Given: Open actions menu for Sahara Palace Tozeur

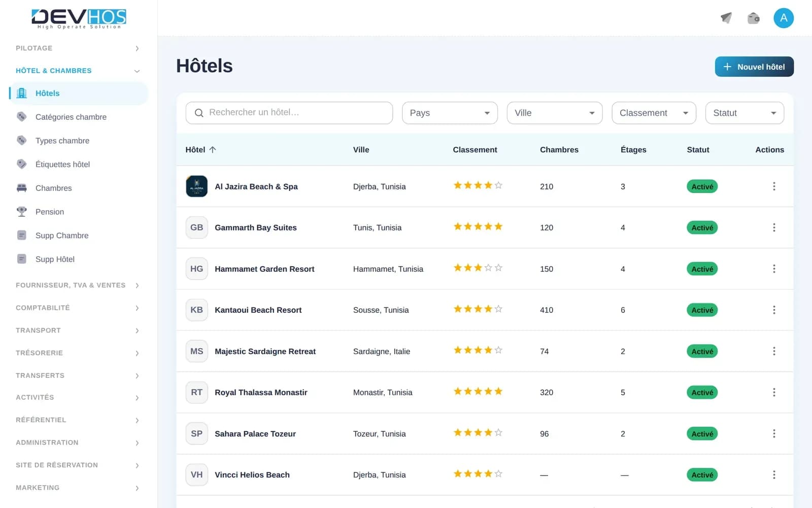Looking at the screenshot, I should click(x=774, y=433).
